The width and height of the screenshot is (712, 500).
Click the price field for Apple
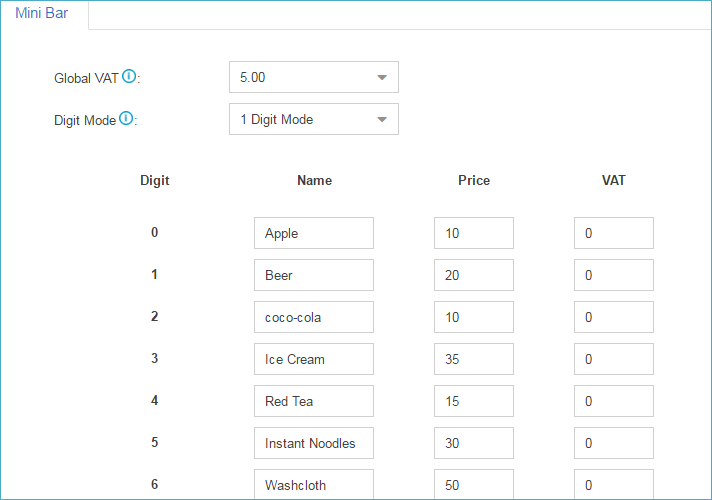point(473,233)
